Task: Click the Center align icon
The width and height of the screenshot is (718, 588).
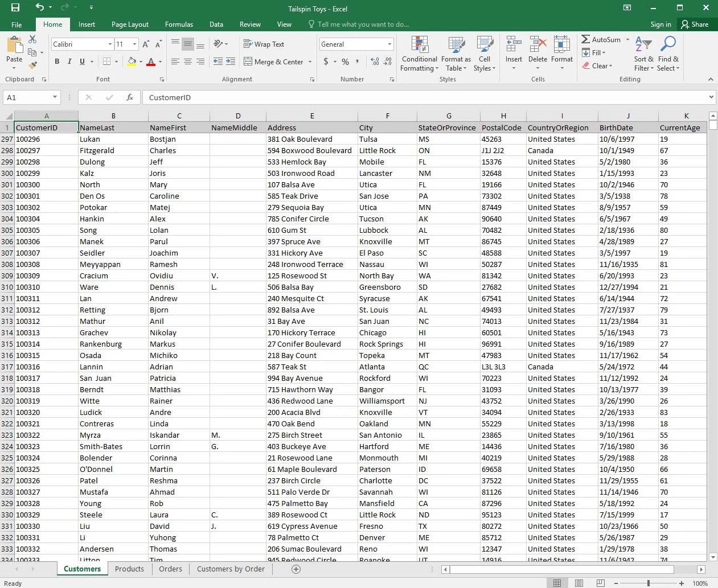Action: [188, 61]
